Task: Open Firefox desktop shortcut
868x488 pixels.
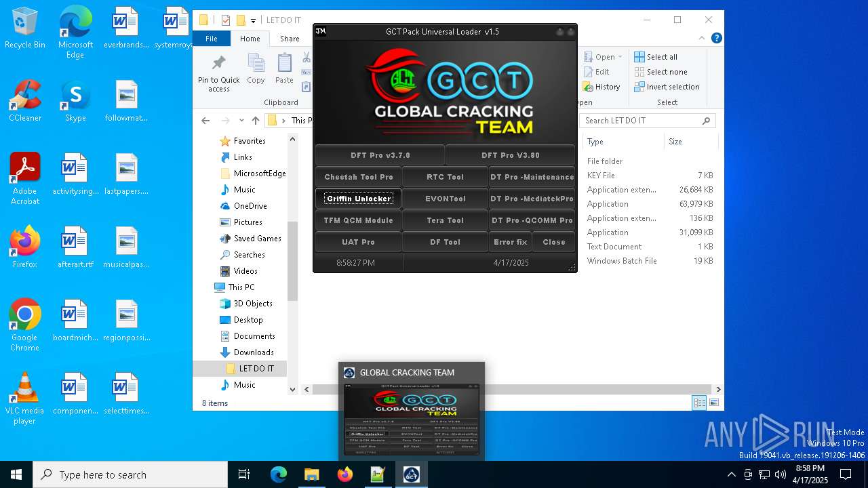Action: pyautogui.click(x=25, y=247)
